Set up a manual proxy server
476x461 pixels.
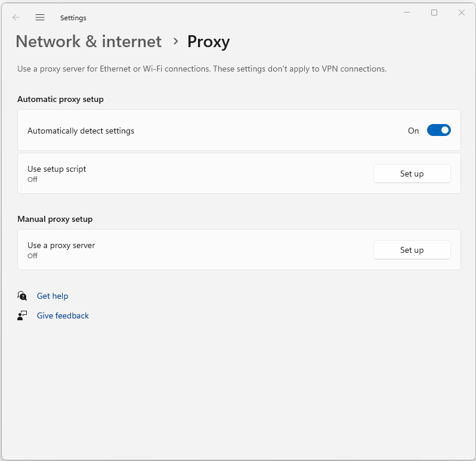point(412,250)
